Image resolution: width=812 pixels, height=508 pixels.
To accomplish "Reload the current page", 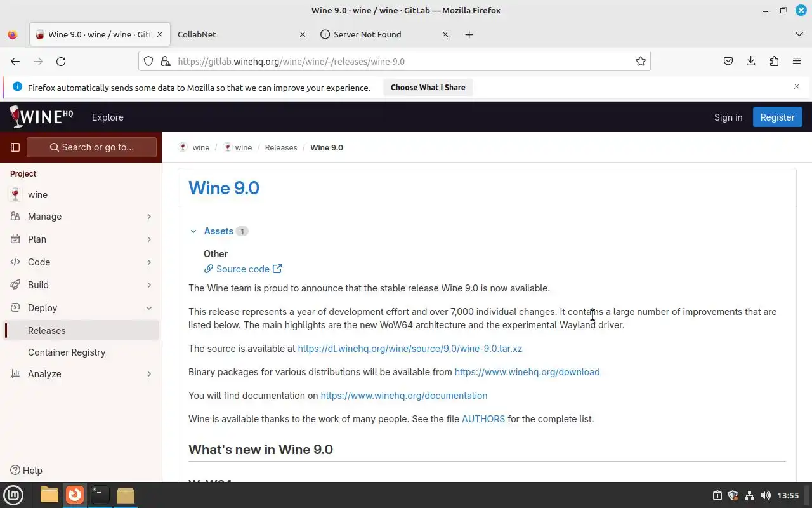I will coord(61,61).
